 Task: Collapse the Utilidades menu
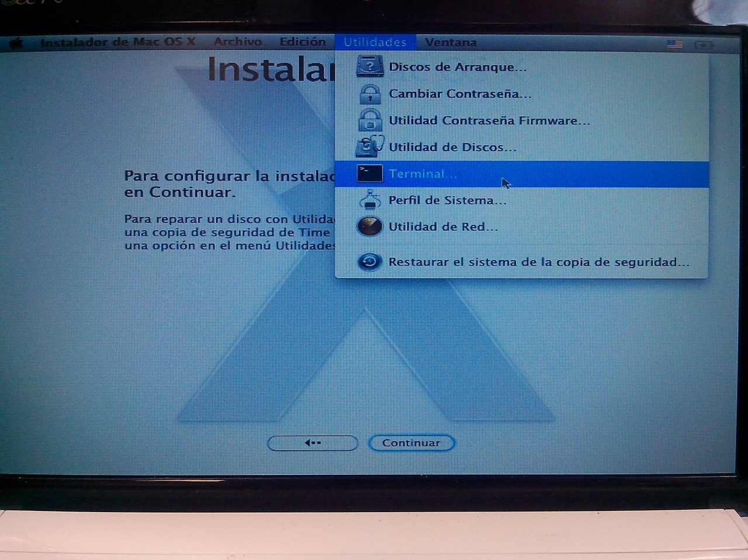[375, 43]
